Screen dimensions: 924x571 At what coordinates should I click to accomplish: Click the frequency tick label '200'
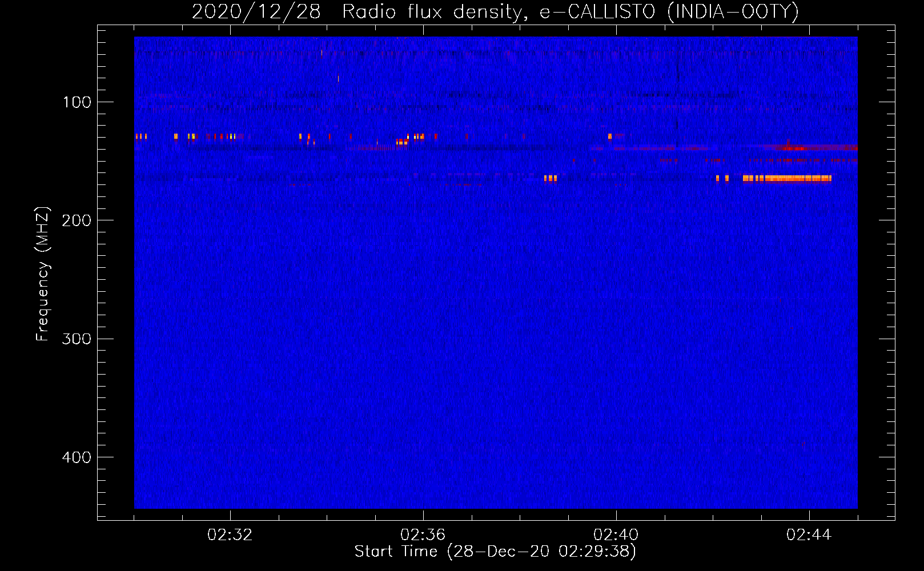click(x=77, y=220)
